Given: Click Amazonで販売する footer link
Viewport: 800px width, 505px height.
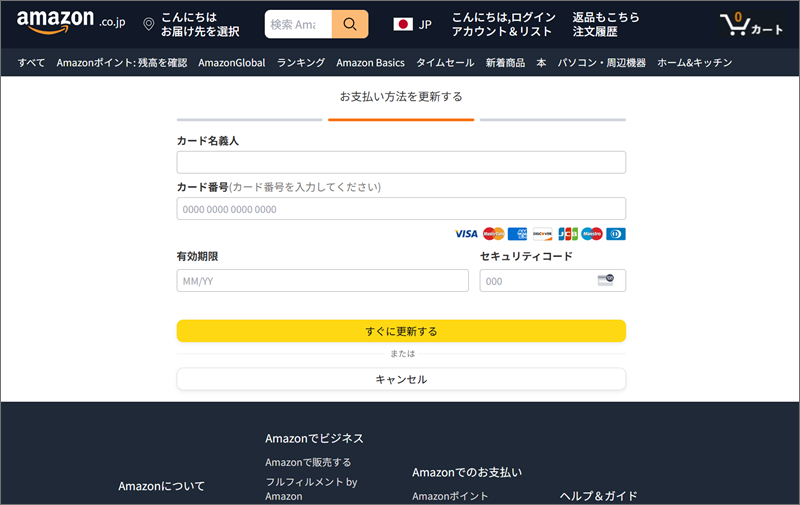Looking at the screenshot, I should click(x=308, y=462).
